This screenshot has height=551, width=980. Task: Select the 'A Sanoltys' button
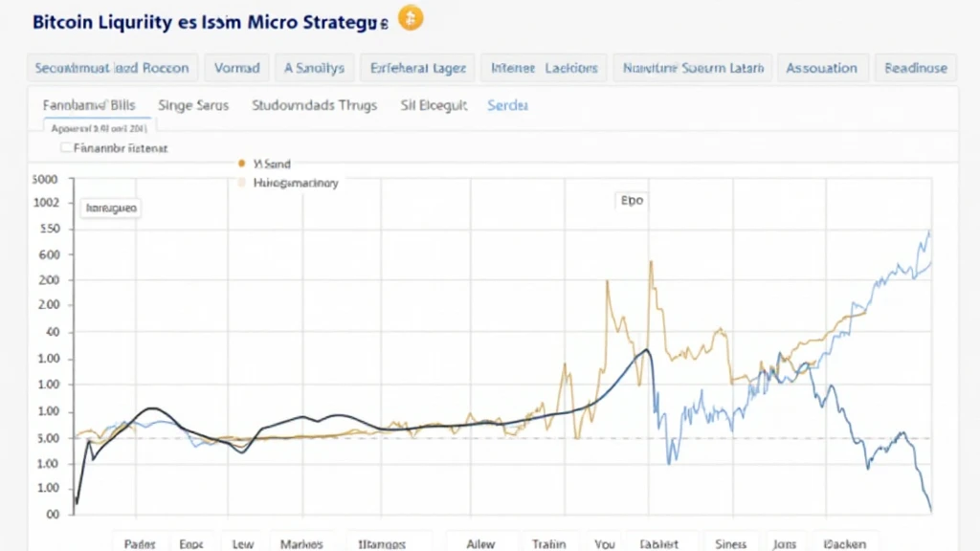pyautogui.click(x=315, y=68)
